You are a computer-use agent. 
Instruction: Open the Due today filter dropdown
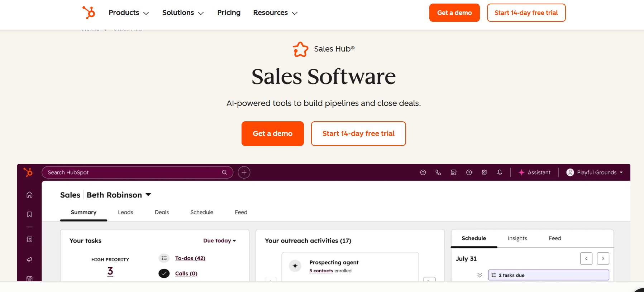click(219, 240)
